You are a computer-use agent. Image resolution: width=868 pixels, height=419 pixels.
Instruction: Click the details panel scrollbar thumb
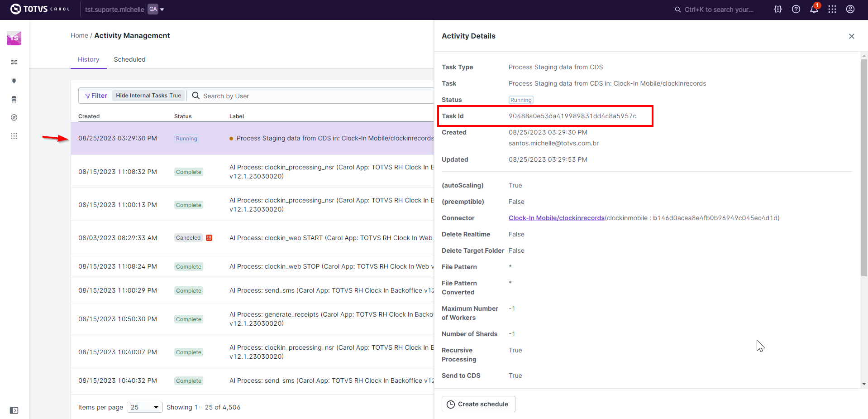click(864, 168)
